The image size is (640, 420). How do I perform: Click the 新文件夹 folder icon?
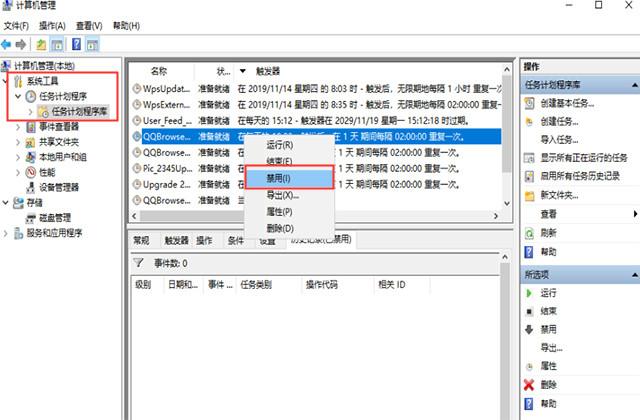[529, 196]
